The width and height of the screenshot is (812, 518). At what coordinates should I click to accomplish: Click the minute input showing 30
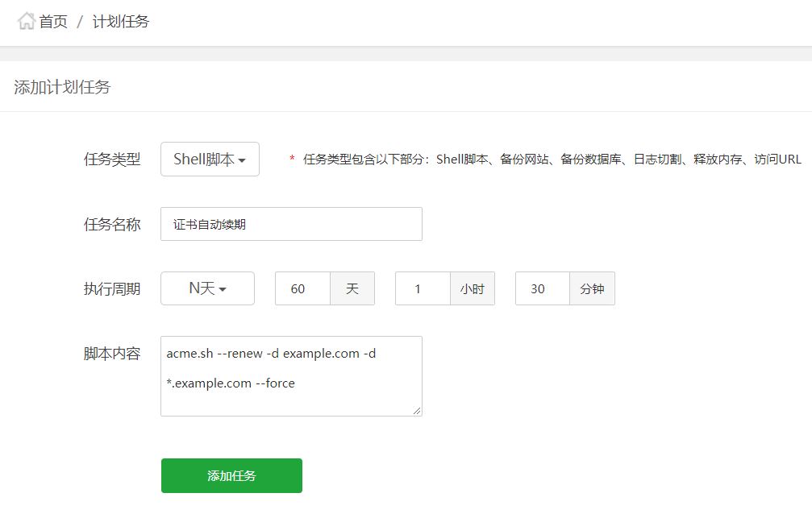[542, 288]
